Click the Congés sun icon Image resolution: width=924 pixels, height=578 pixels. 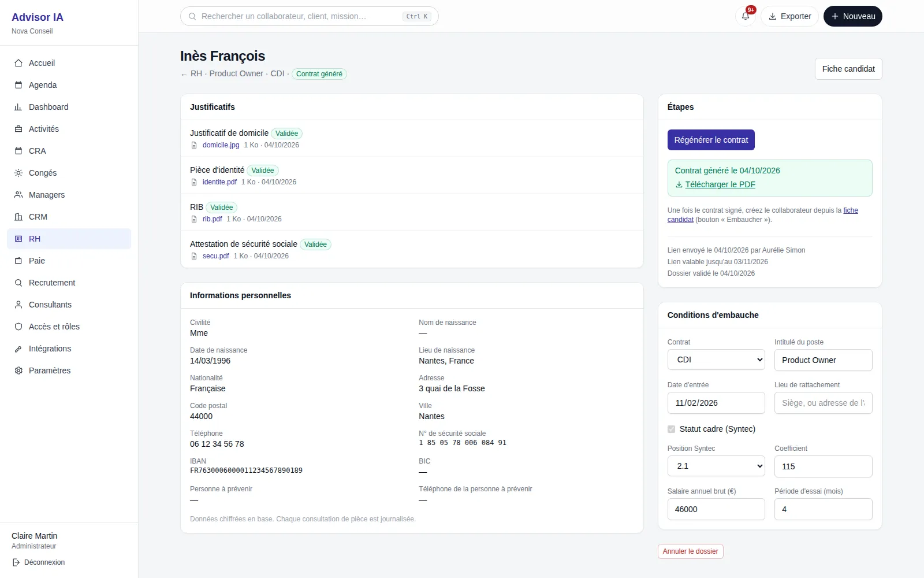click(x=18, y=173)
